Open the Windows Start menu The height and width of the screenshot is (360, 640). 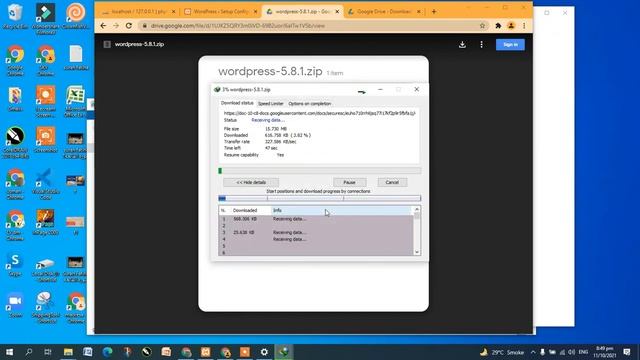9,352
